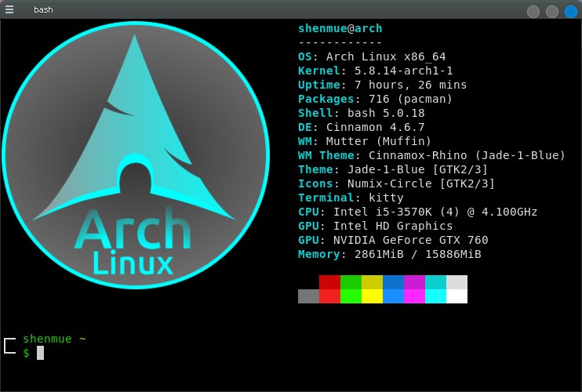Click the green color block
582x392 pixels.
351,289
